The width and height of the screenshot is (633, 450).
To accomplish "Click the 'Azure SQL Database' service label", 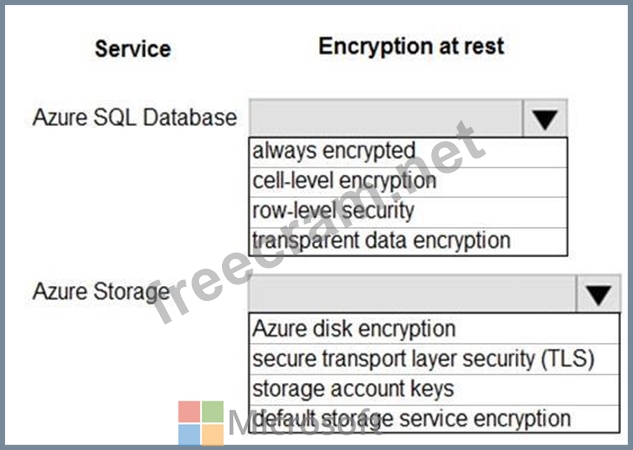I will click(x=135, y=117).
